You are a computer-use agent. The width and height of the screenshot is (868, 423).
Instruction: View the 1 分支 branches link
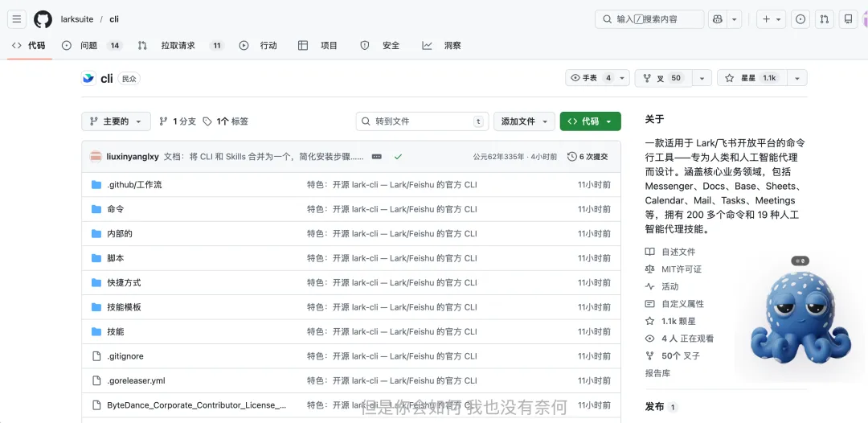(x=178, y=121)
